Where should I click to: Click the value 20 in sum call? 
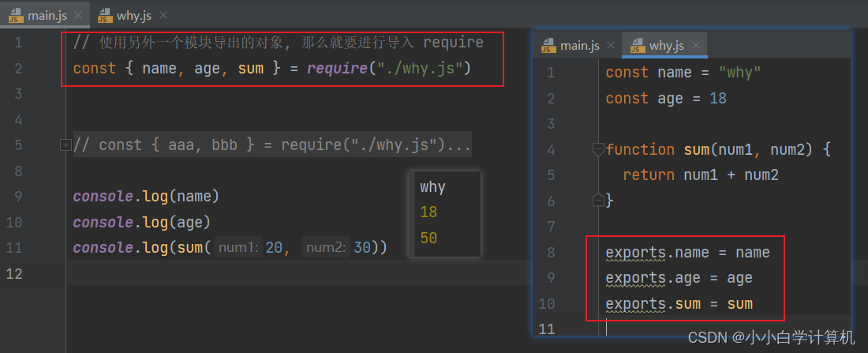click(x=274, y=248)
